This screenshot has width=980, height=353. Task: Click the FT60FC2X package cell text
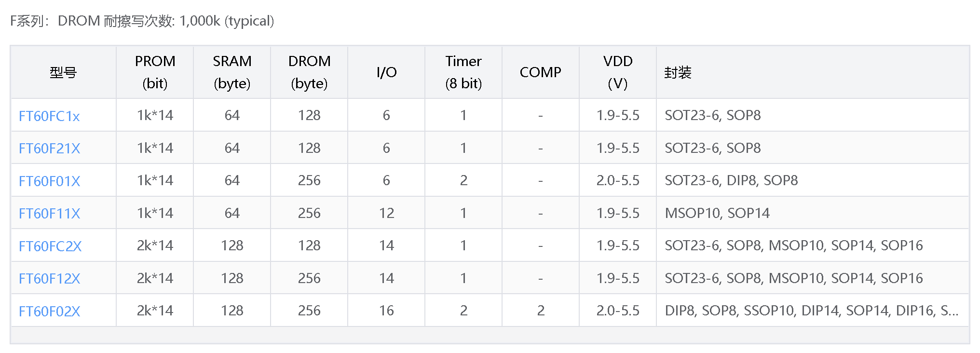coord(793,245)
